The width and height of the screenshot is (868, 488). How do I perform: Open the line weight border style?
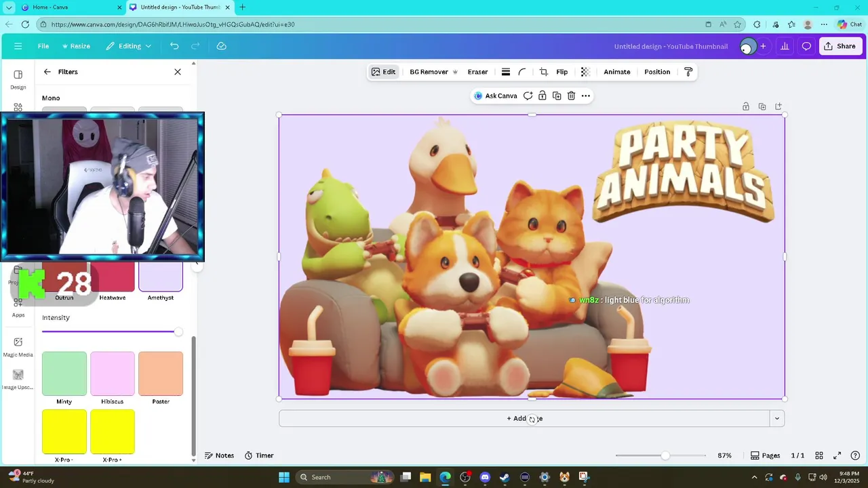(505, 72)
